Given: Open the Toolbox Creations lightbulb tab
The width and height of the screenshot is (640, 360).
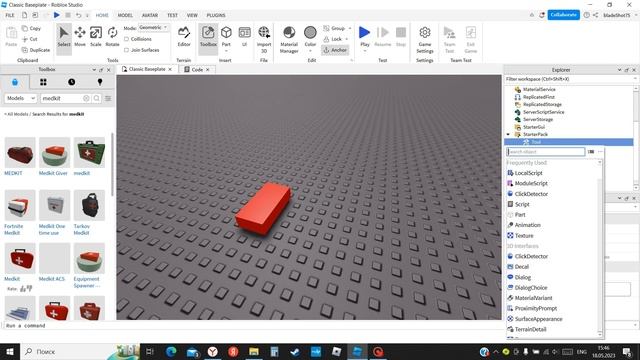Looking at the screenshot, I should (x=100, y=82).
